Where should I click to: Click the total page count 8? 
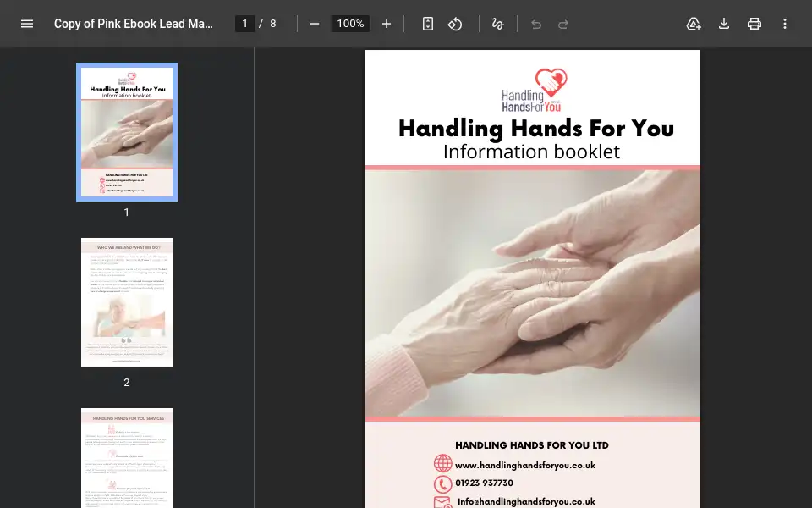click(x=273, y=24)
